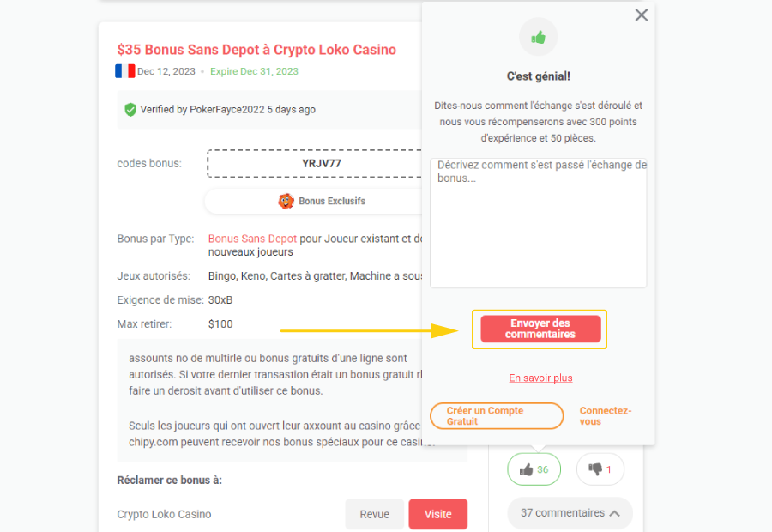Open En savoir plus link
Screen dimensions: 772x532
click(540, 378)
